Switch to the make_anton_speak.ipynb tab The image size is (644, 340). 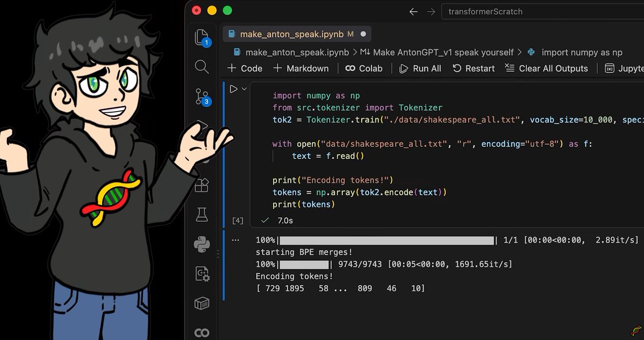296,34
